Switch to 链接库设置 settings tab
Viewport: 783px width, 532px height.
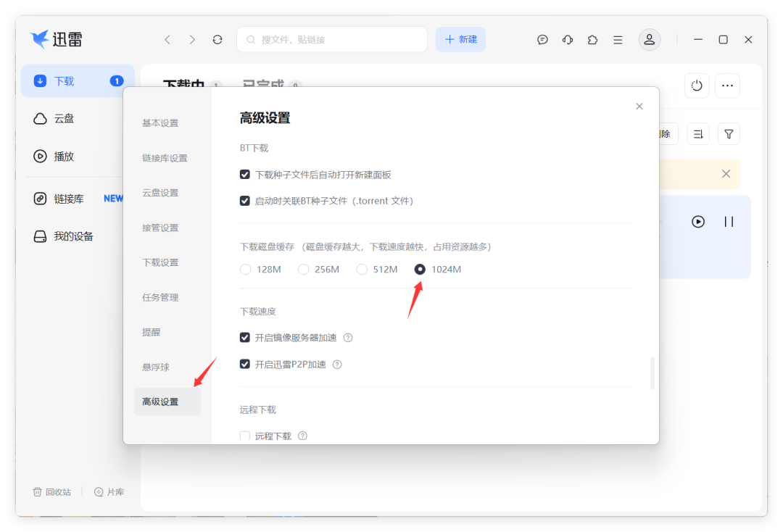click(x=165, y=158)
